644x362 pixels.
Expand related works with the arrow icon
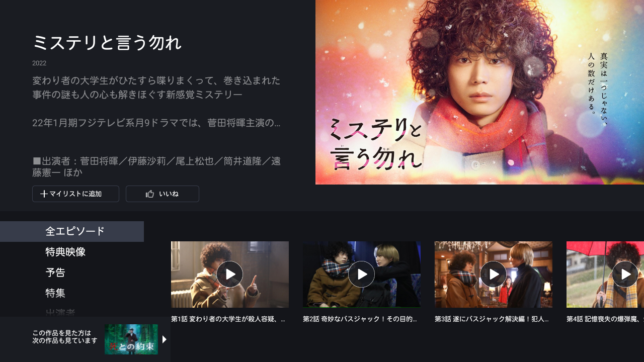[164, 339]
